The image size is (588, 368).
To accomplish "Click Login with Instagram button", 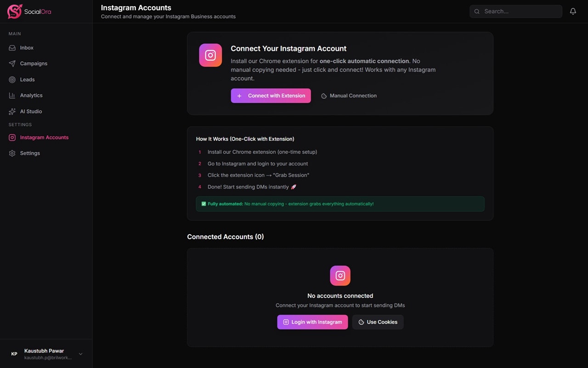I will 312,322.
